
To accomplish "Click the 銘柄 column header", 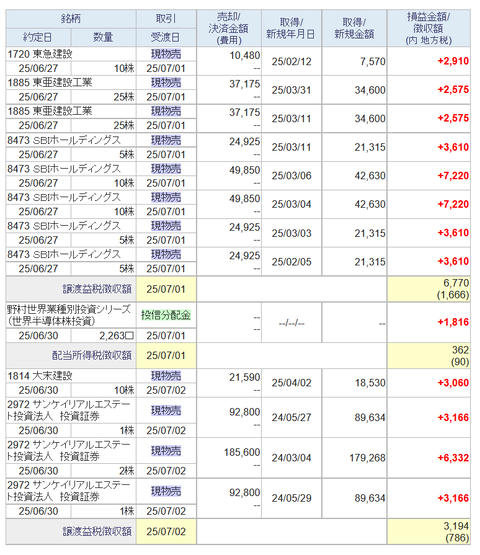I will 71,18.
